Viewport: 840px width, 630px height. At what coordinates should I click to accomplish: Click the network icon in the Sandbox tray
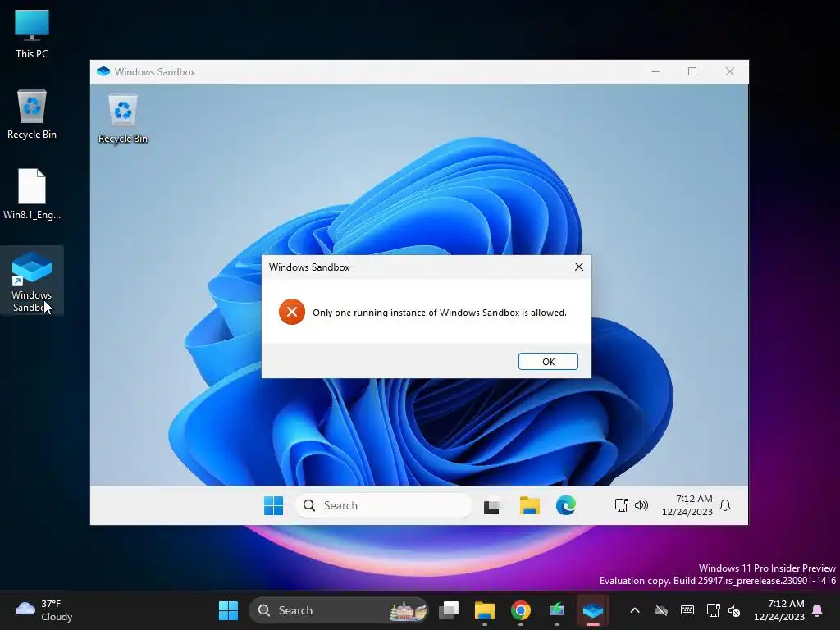pos(622,505)
